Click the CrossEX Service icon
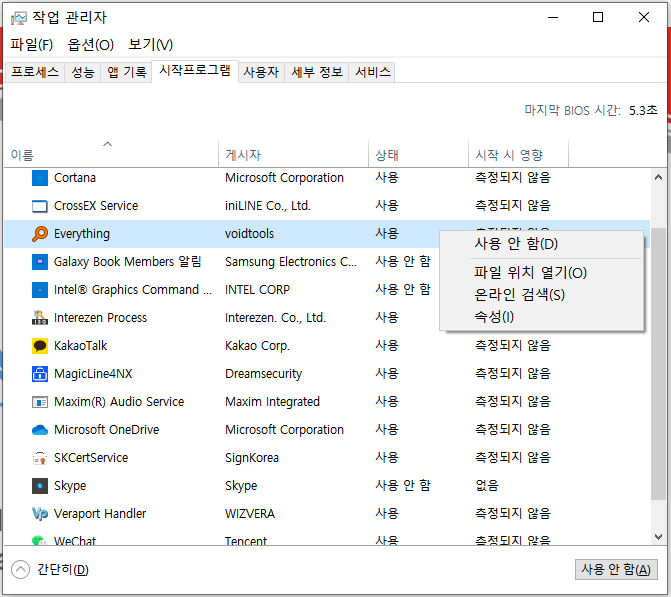The width and height of the screenshot is (671, 597). 40,206
